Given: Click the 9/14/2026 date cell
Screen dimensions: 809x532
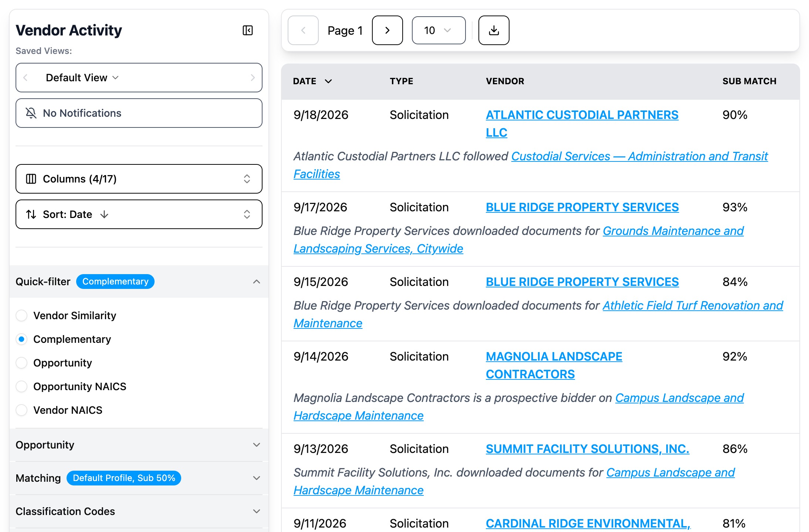Looking at the screenshot, I should click(321, 357).
